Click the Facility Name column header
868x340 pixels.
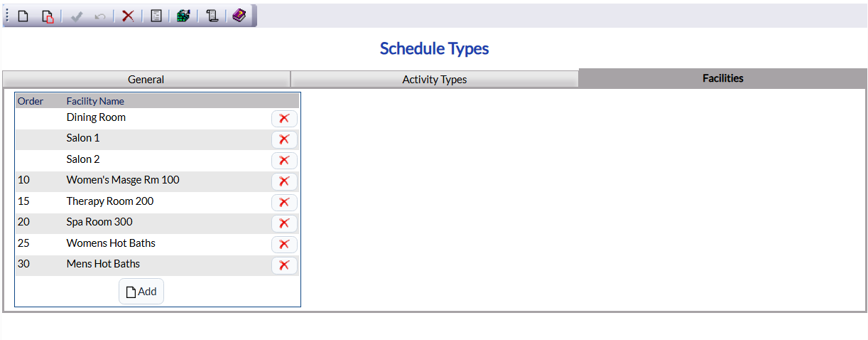coord(95,101)
